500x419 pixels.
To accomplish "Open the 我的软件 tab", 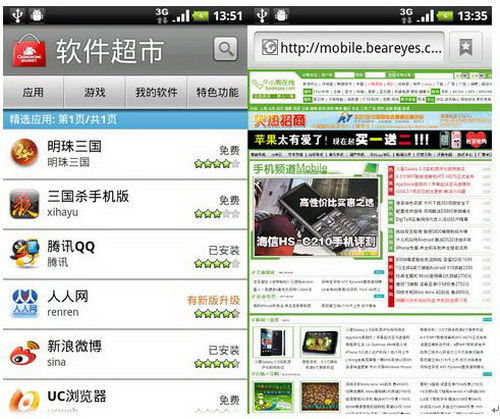I will 156,92.
